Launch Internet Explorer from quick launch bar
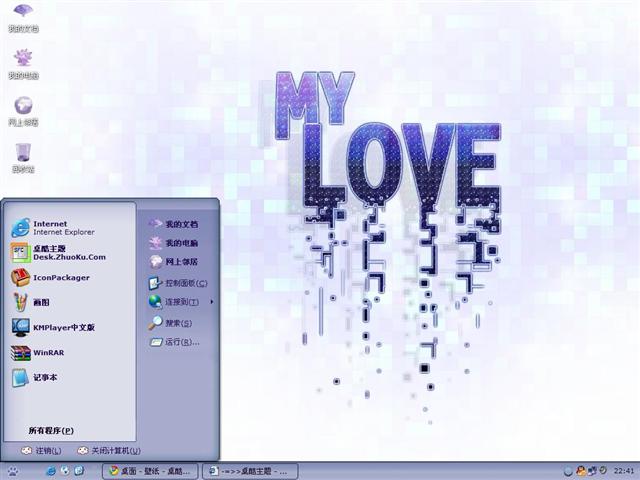The width and height of the screenshot is (640, 480). tap(51, 471)
